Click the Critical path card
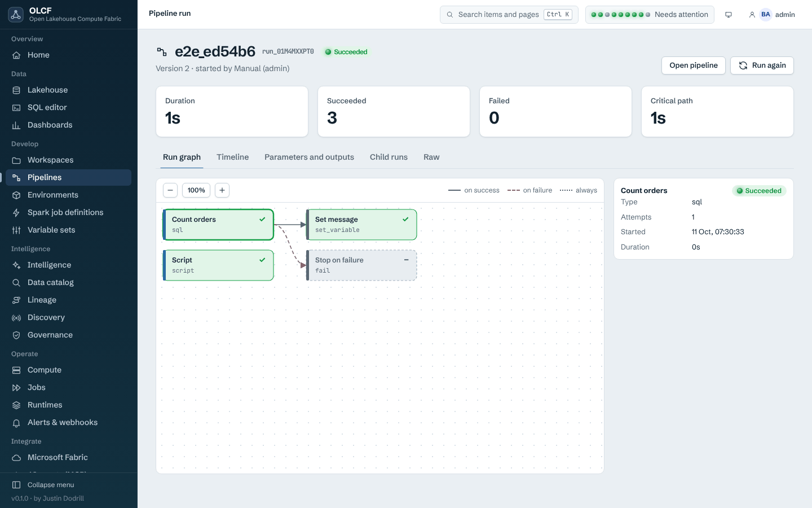Image resolution: width=812 pixels, height=508 pixels. click(717, 111)
